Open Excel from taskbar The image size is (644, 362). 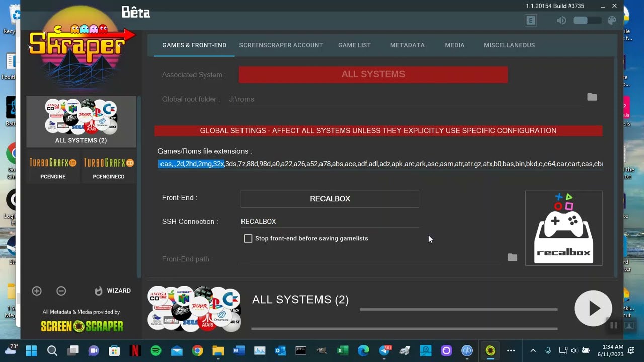click(343, 350)
